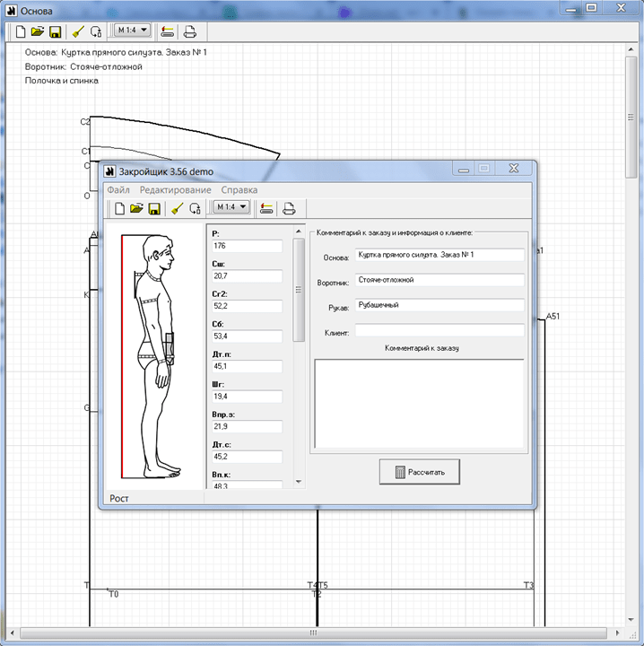Click the Р: height field with 176

[247, 246]
